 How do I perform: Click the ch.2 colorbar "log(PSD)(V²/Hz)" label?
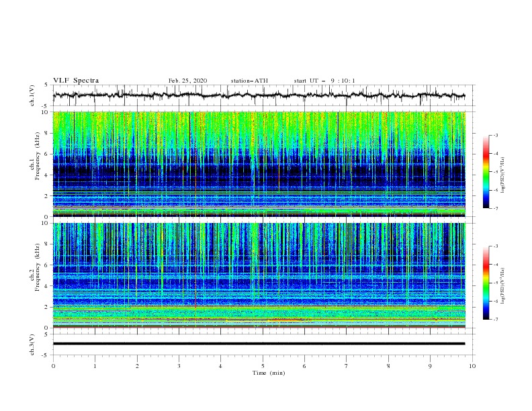(502, 285)
